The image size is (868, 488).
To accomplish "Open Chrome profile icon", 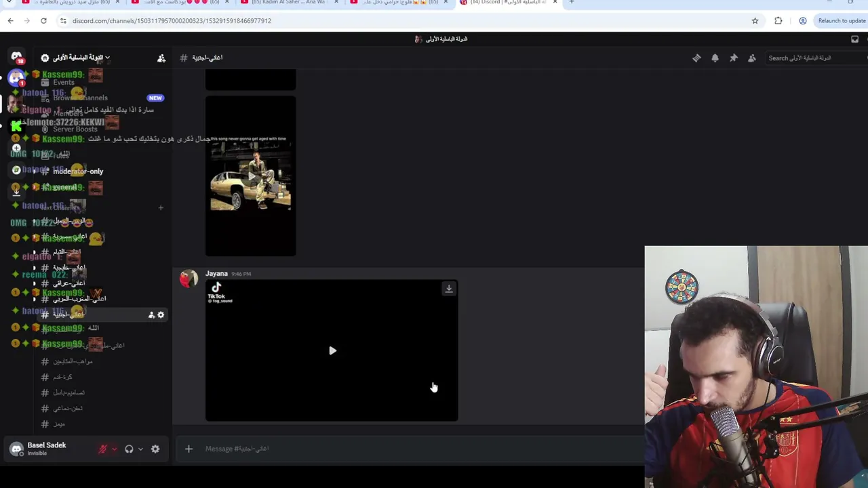I will pyautogui.click(x=803, y=21).
